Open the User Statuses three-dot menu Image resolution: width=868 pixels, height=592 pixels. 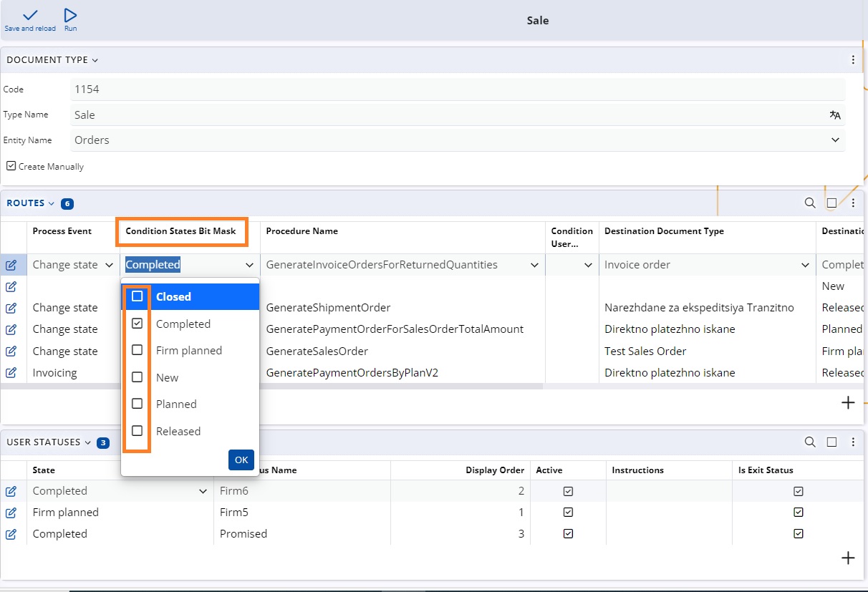[853, 442]
